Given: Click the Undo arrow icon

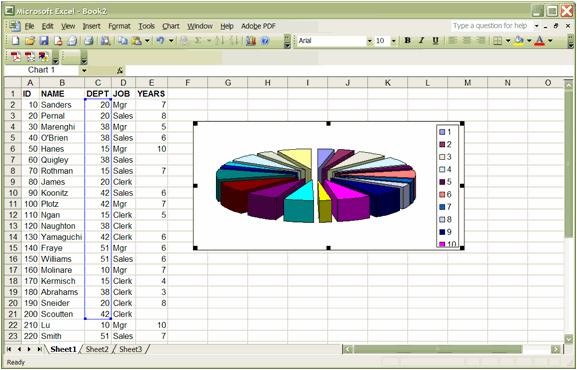Looking at the screenshot, I should pyautogui.click(x=160, y=41).
